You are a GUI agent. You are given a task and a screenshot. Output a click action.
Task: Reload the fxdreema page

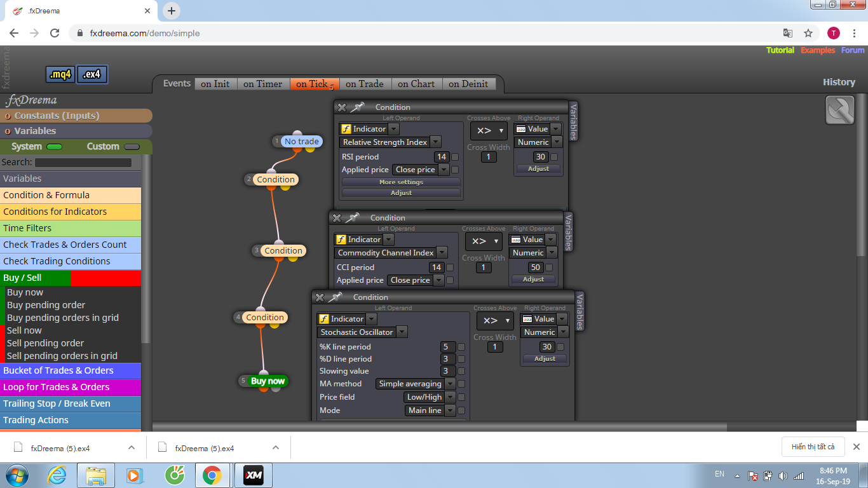point(55,33)
